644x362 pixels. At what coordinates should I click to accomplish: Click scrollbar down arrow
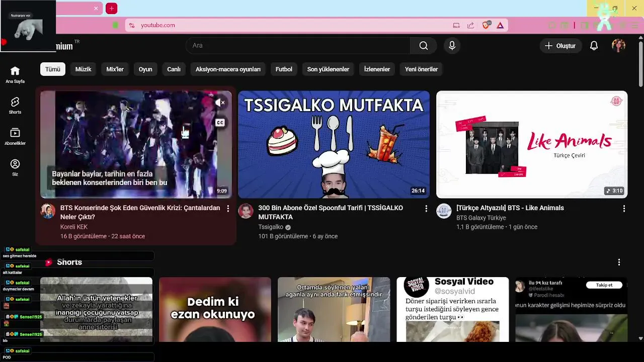[x=640, y=338]
